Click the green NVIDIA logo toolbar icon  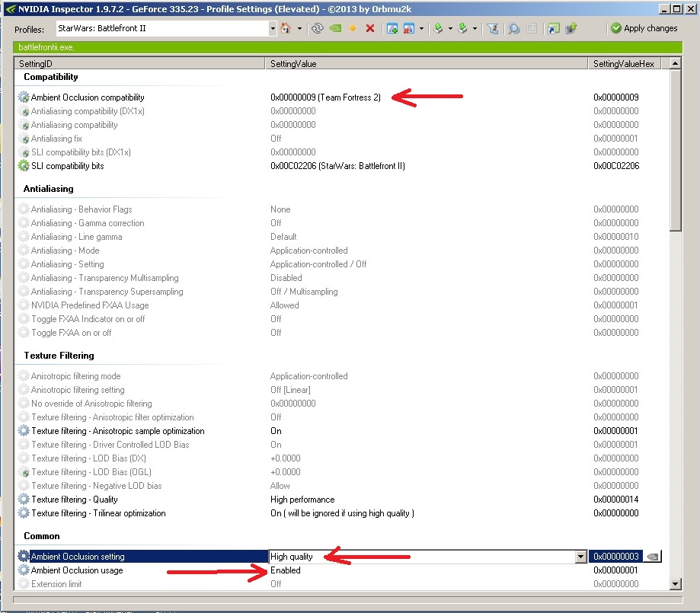(335, 29)
